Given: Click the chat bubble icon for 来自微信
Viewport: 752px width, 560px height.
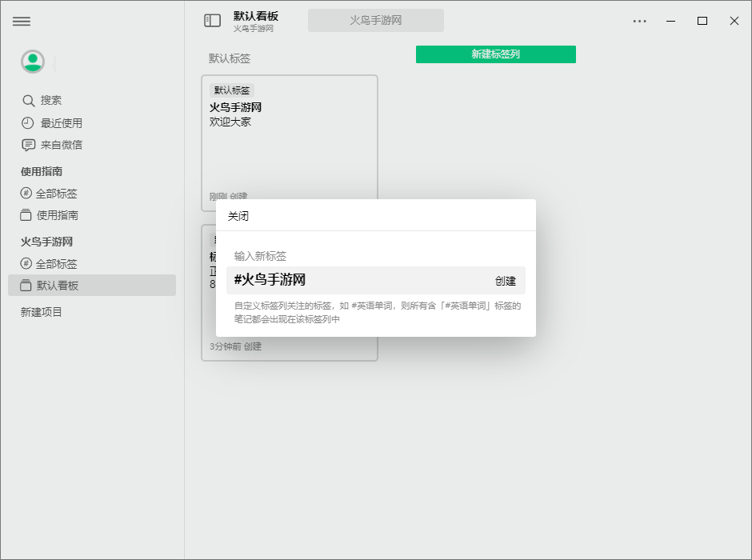Looking at the screenshot, I should pos(28,145).
